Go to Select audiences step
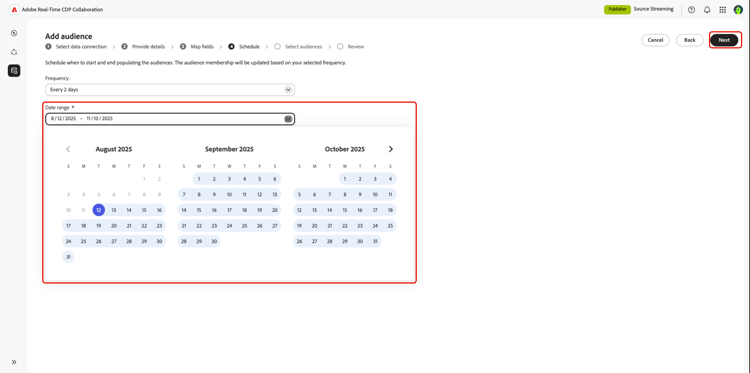Viewport: 750px width, 373px height. pyautogui.click(x=298, y=47)
